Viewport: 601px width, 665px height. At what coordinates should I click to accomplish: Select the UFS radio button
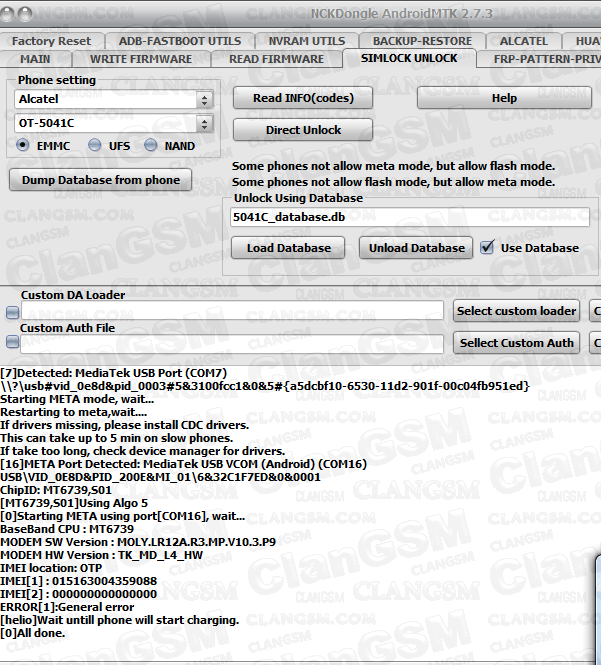click(95, 145)
